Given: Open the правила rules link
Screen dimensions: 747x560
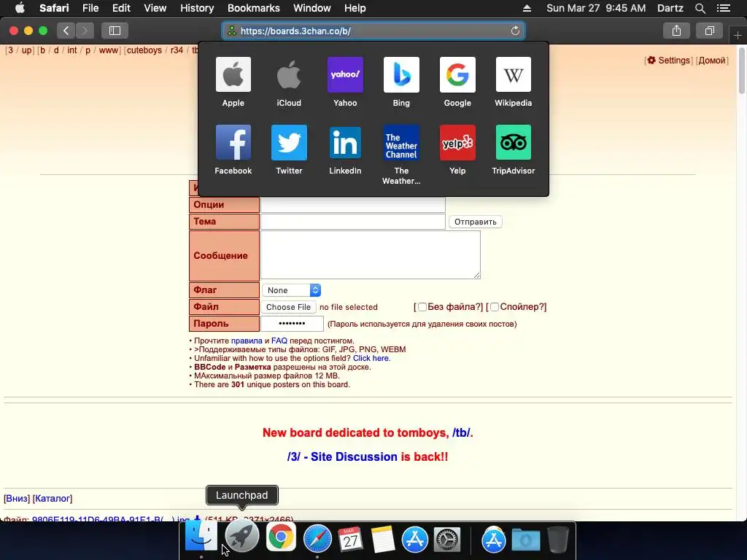Looking at the screenshot, I should coord(247,341).
